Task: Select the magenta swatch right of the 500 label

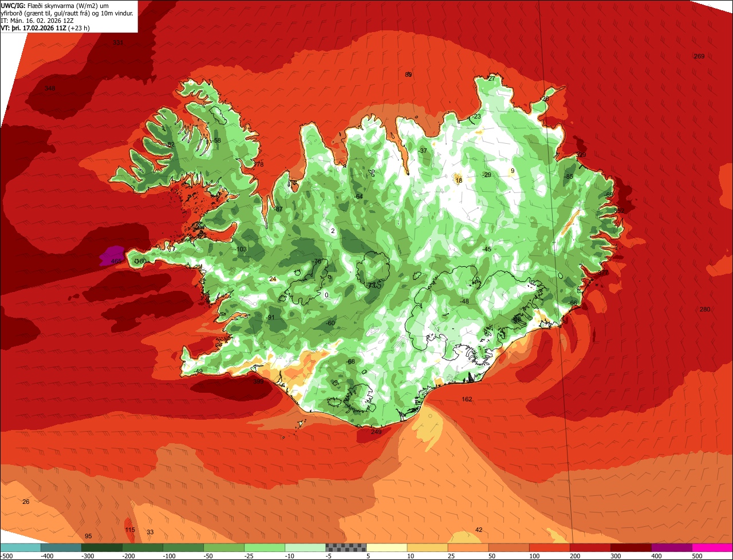Action: [x=712, y=547]
